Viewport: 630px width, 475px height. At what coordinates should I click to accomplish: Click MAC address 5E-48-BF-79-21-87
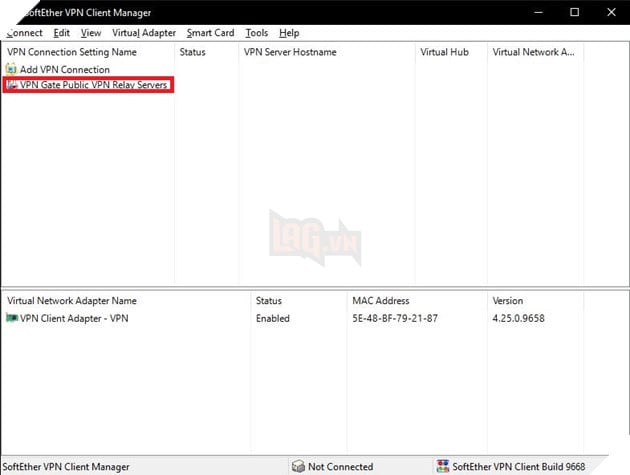pos(395,318)
